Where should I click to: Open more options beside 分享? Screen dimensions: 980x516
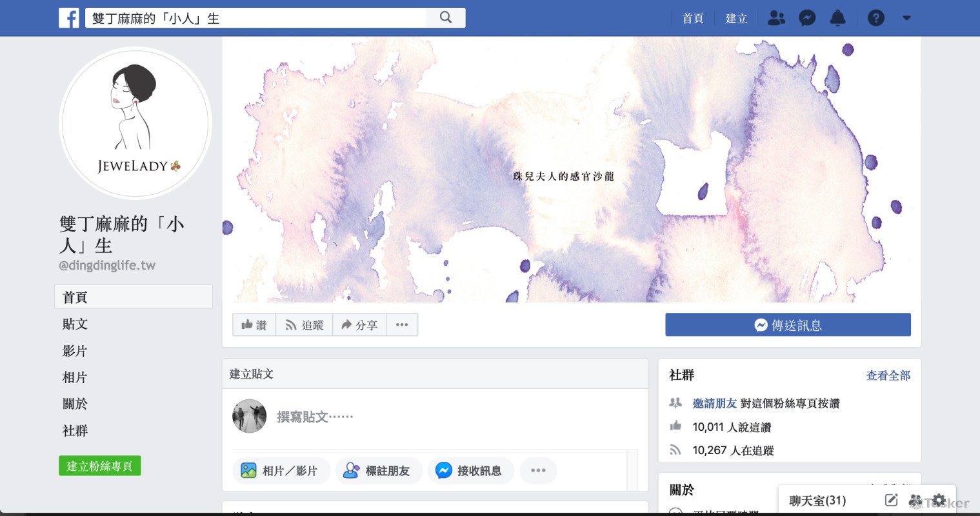pos(402,325)
